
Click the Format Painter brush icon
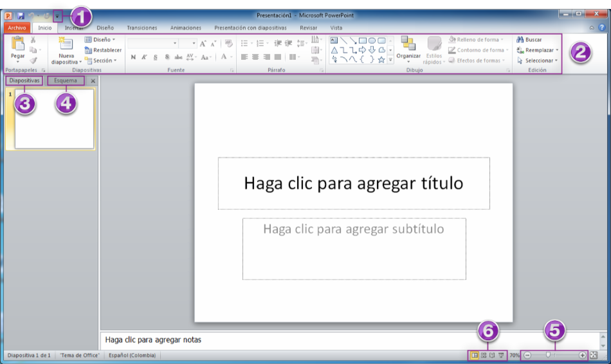(33, 61)
